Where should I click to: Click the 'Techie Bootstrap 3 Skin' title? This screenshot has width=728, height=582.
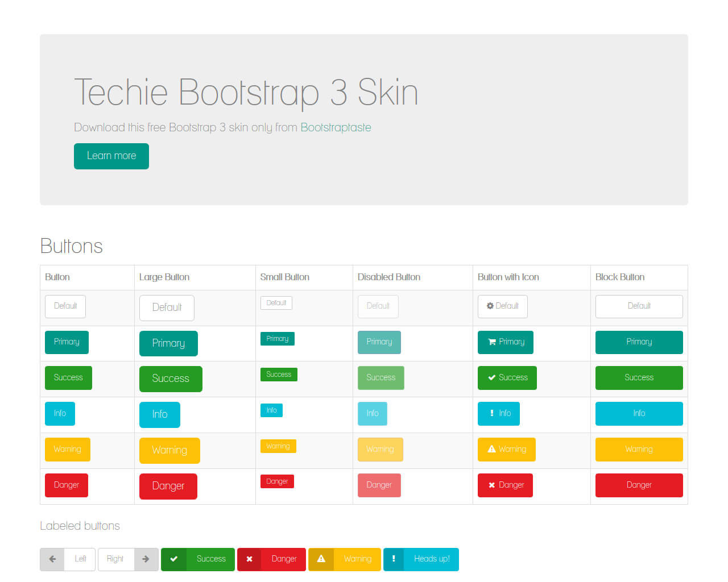(x=246, y=93)
